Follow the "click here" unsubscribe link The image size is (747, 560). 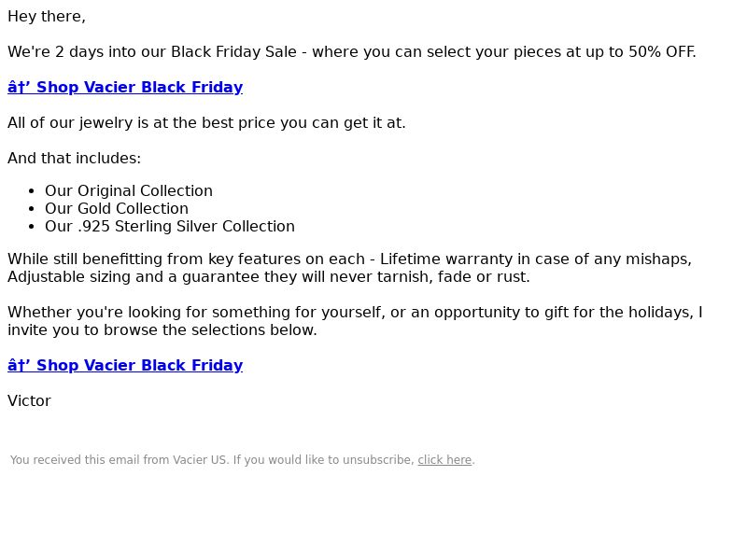pos(444,460)
